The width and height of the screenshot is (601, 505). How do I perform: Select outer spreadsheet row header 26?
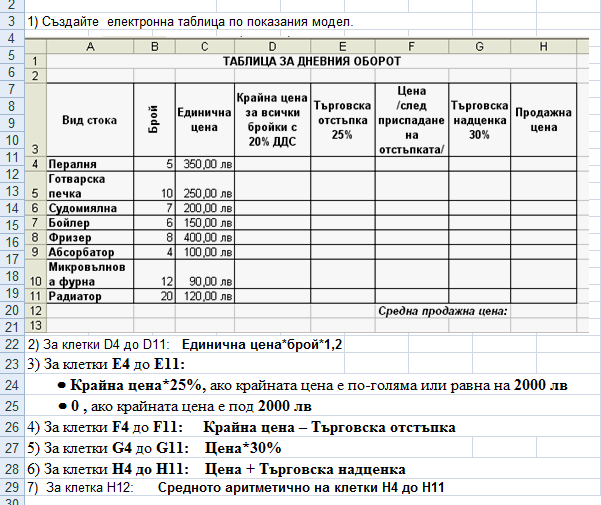(12, 427)
